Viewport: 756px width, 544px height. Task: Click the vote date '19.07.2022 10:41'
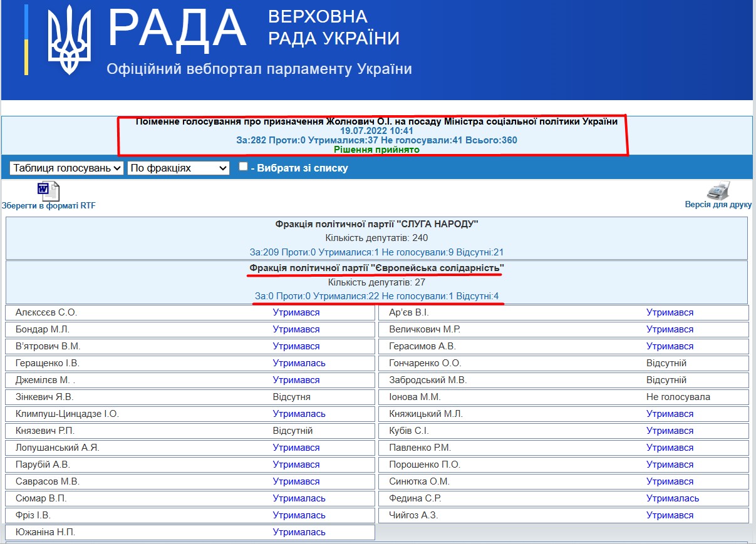coord(376,131)
